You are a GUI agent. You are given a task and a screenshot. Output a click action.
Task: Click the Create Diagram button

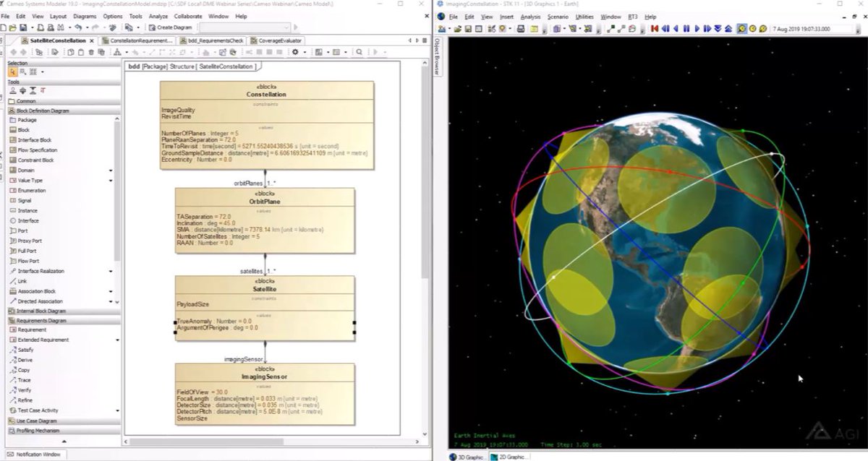(168, 27)
